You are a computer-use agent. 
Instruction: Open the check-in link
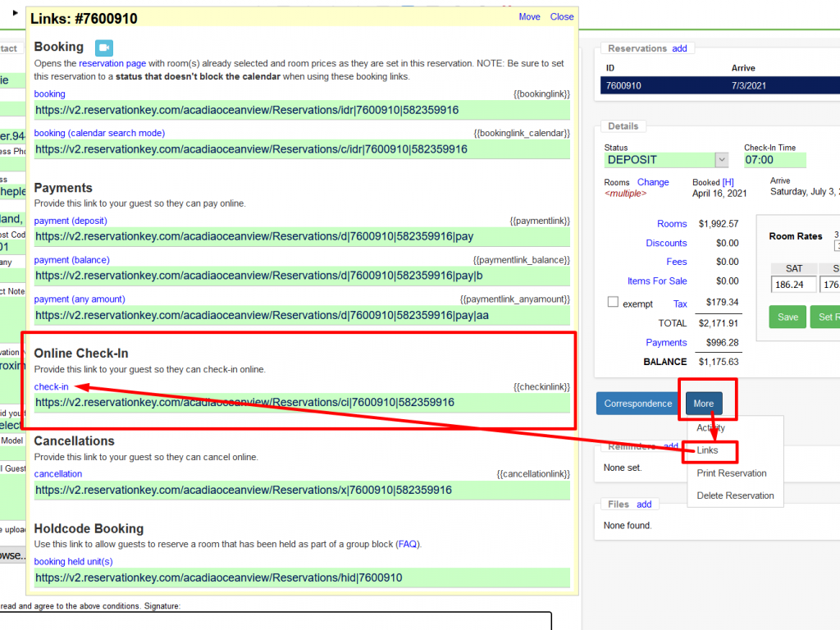[51, 386]
